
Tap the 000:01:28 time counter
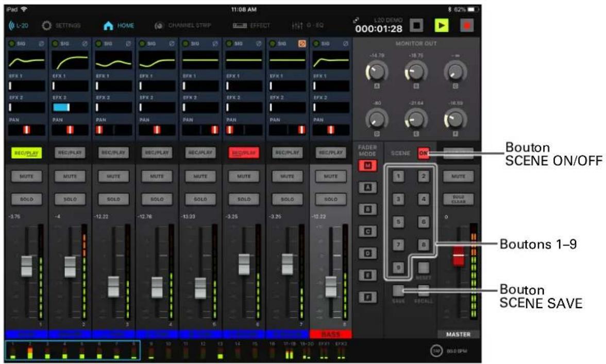(x=379, y=28)
